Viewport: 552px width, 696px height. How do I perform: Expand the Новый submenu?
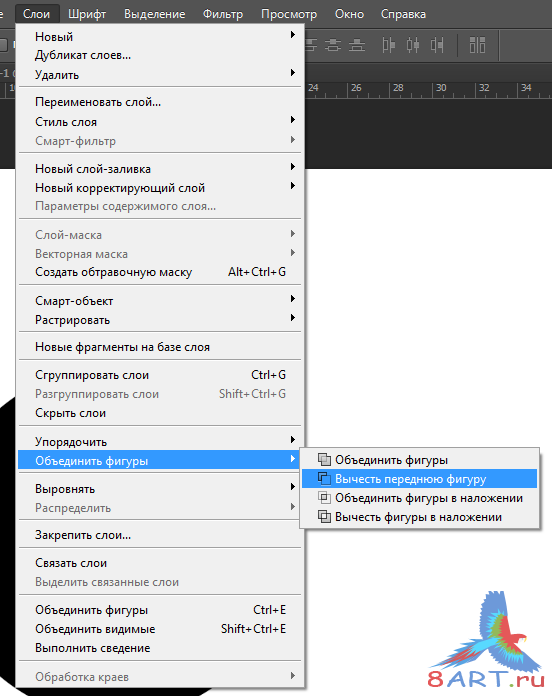pyautogui.click(x=160, y=36)
